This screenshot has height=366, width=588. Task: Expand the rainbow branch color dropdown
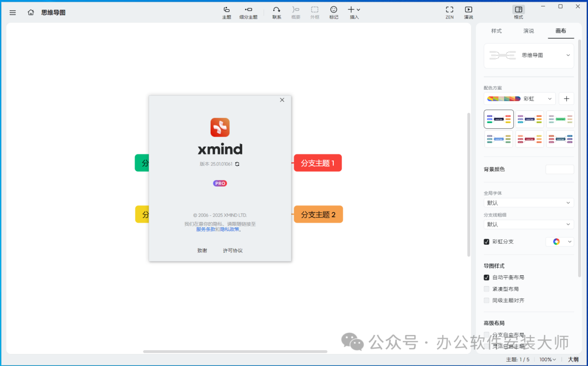(x=569, y=241)
